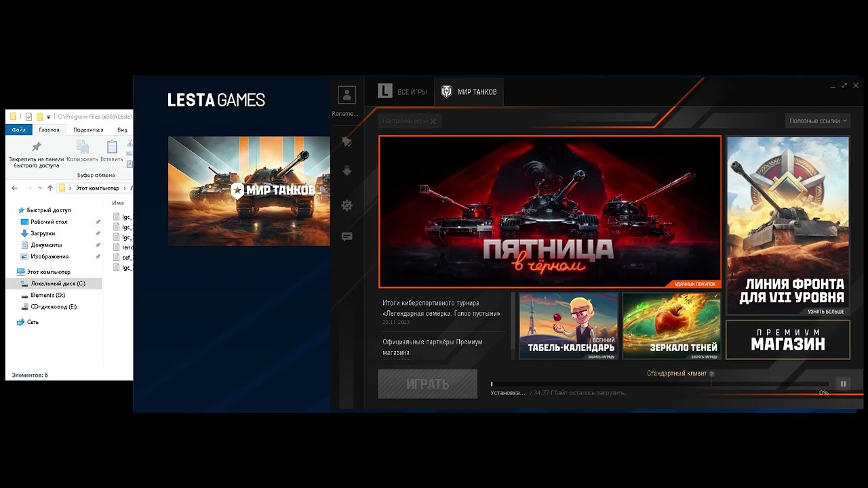
Task: Click the Настройки игры button
Action: (x=410, y=121)
